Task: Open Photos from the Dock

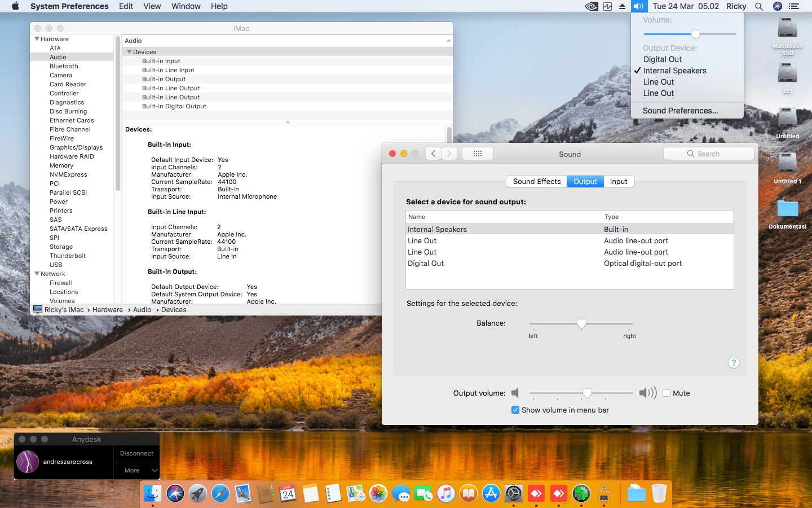Action: coord(378,493)
